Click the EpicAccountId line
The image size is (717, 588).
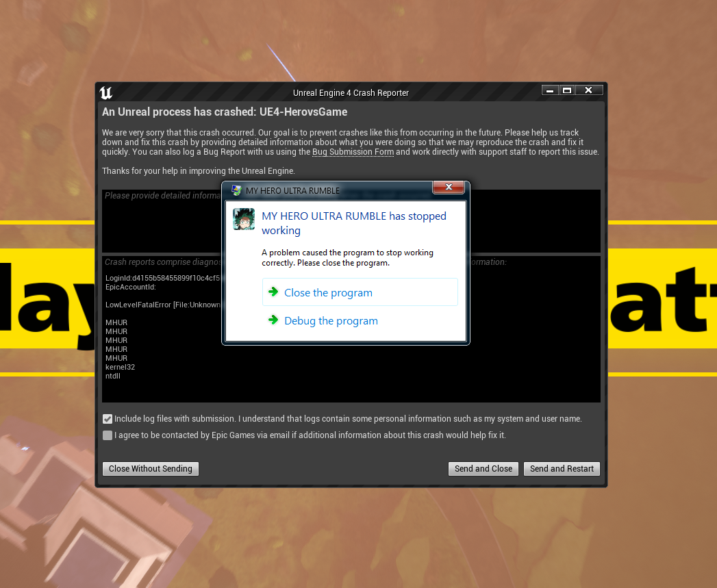(131, 287)
